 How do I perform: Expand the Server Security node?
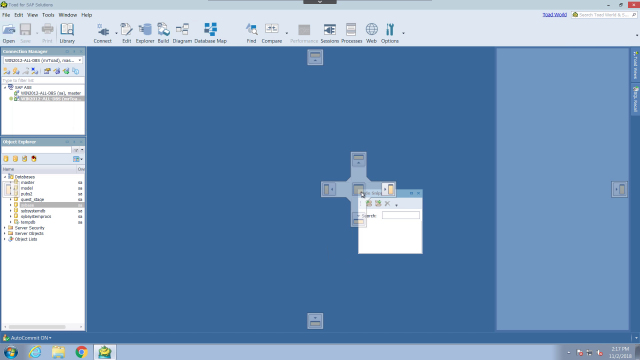[5, 228]
